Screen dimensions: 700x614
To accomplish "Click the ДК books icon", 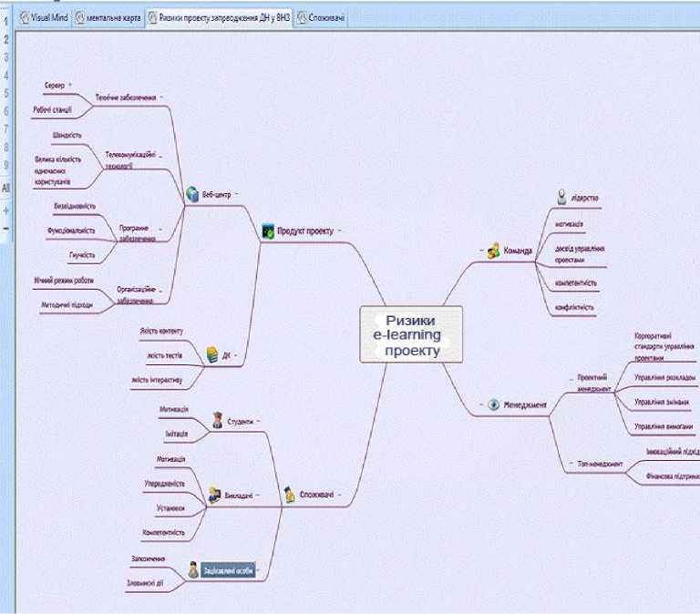I will point(212,355).
